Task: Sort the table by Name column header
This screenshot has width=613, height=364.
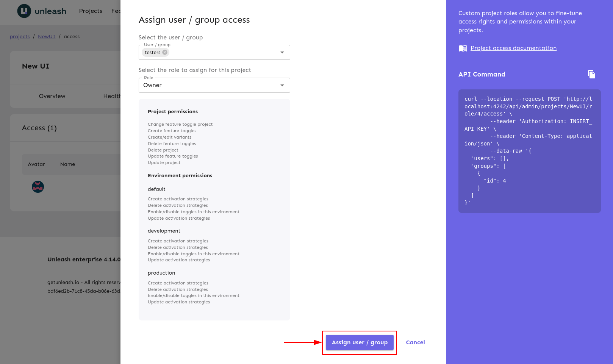Action: click(67, 164)
